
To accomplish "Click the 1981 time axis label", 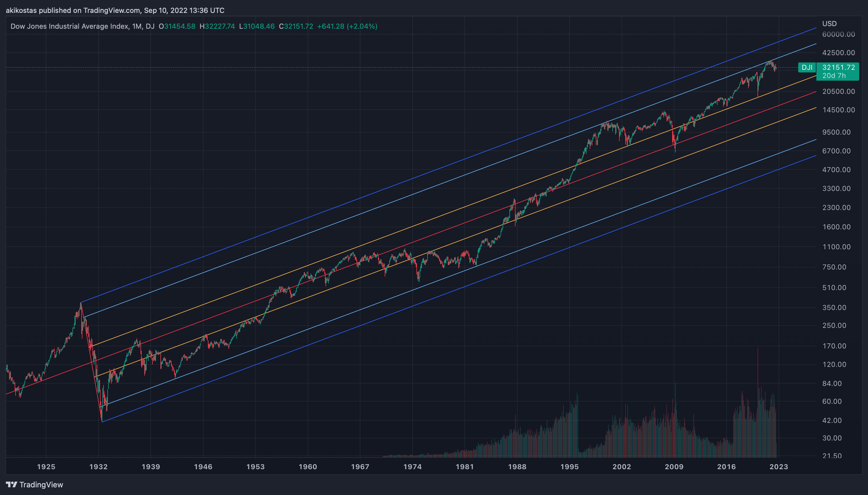I will (465, 467).
